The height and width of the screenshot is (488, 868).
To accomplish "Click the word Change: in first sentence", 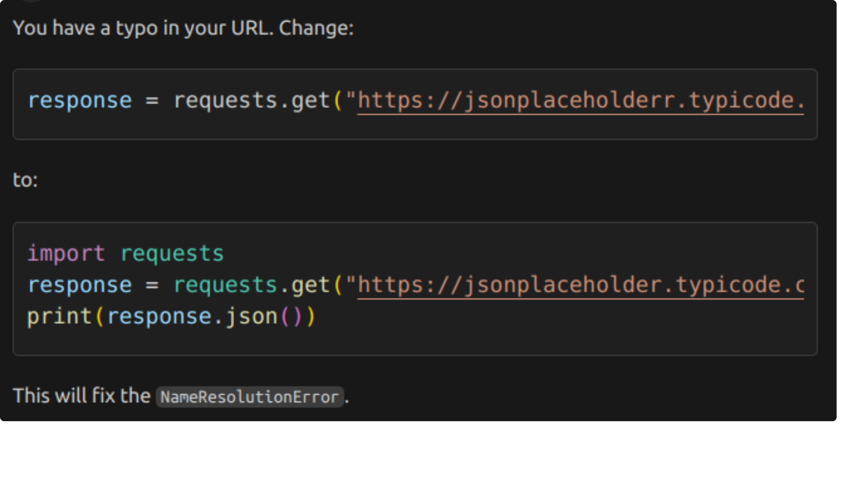I will tap(316, 28).
